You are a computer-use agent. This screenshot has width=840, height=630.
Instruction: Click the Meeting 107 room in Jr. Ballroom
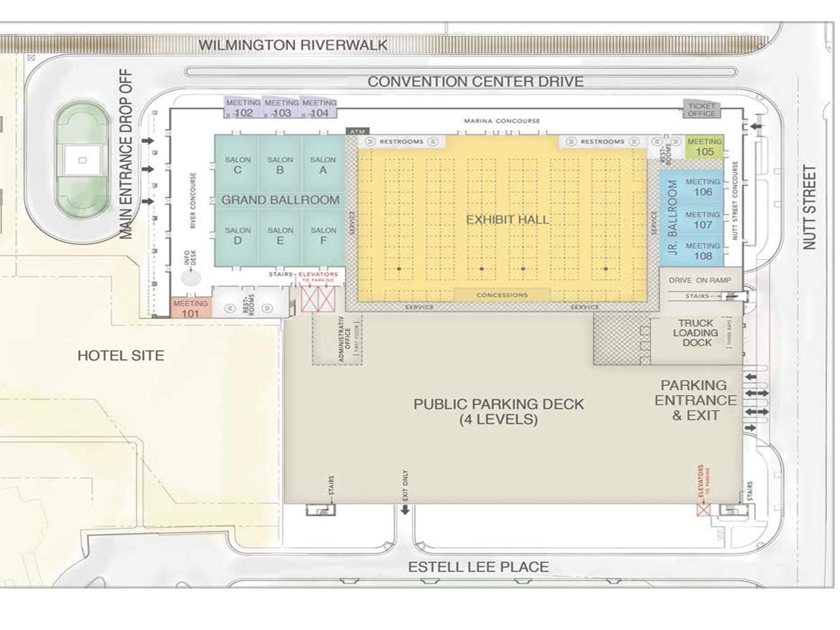(702, 220)
